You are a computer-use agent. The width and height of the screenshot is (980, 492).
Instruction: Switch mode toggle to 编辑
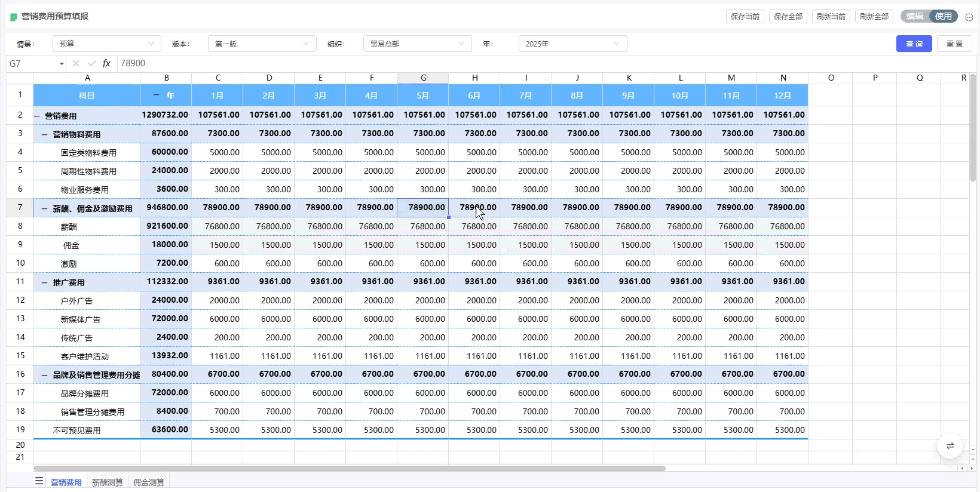click(x=915, y=16)
